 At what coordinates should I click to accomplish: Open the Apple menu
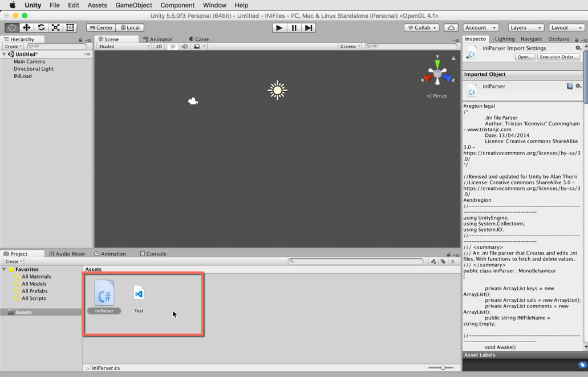tap(13, 5)
